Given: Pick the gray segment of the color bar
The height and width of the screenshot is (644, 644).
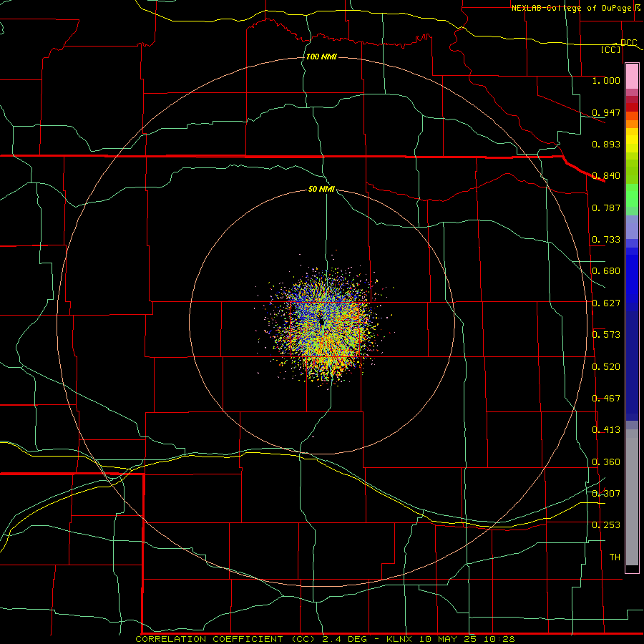Looking at the screenshot, I should [x=632, y=497].
